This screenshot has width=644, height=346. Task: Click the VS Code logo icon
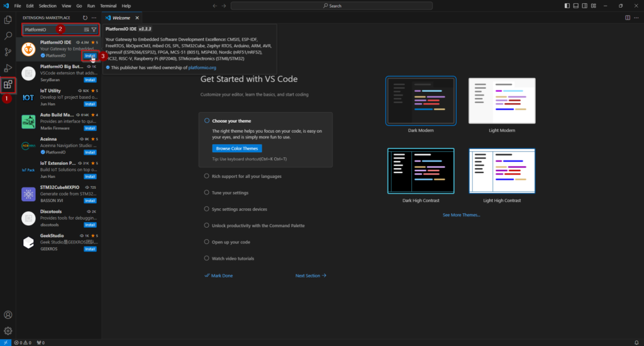coord(6,6)
